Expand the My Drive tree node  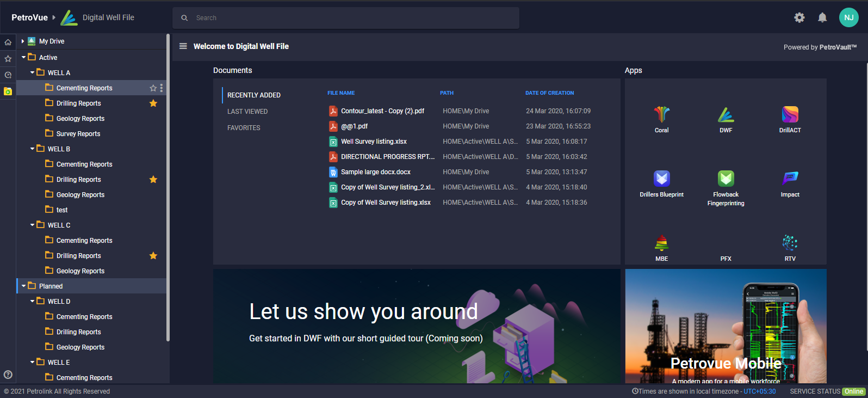23,41
